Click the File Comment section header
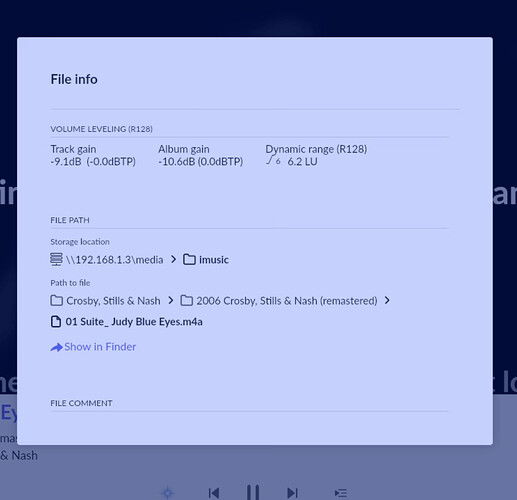 (81, 403)
